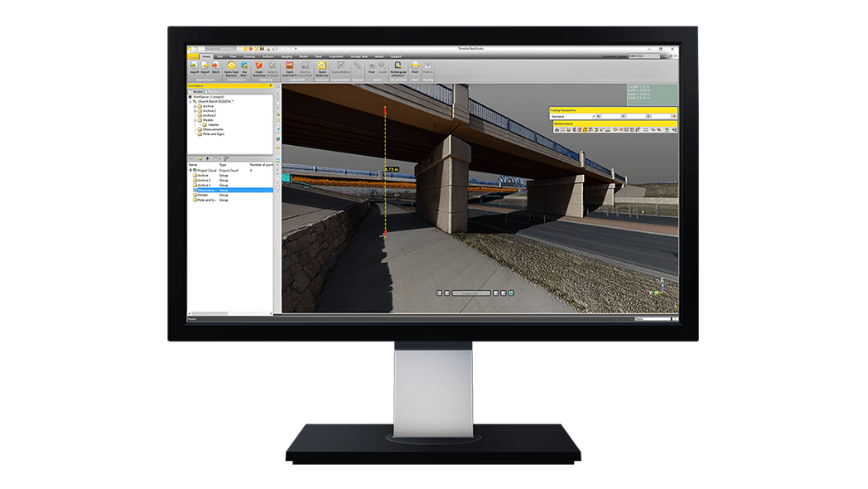Run the Batch tool from the ribbon
Screen dimensions: 868x489
coord(215,66)
